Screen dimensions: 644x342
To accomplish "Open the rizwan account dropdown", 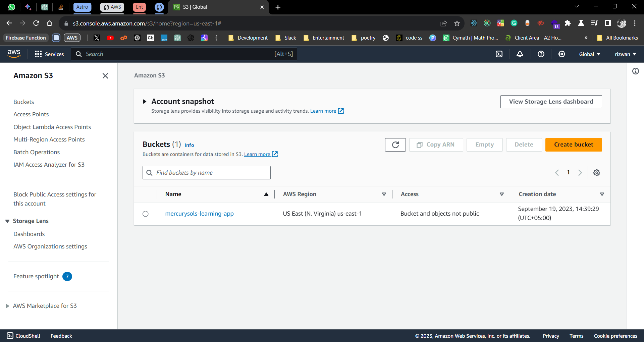I will (626, 54).
